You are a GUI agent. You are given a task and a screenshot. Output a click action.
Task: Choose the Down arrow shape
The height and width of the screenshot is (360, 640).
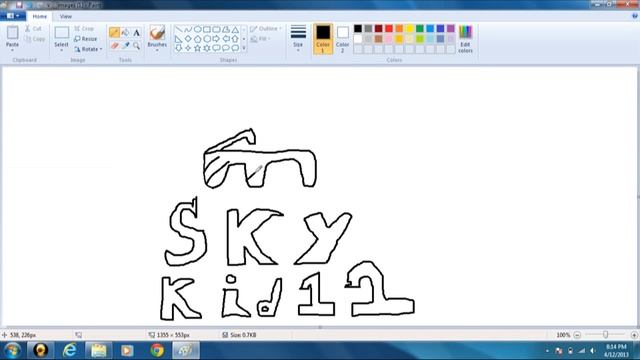(178, 48)
